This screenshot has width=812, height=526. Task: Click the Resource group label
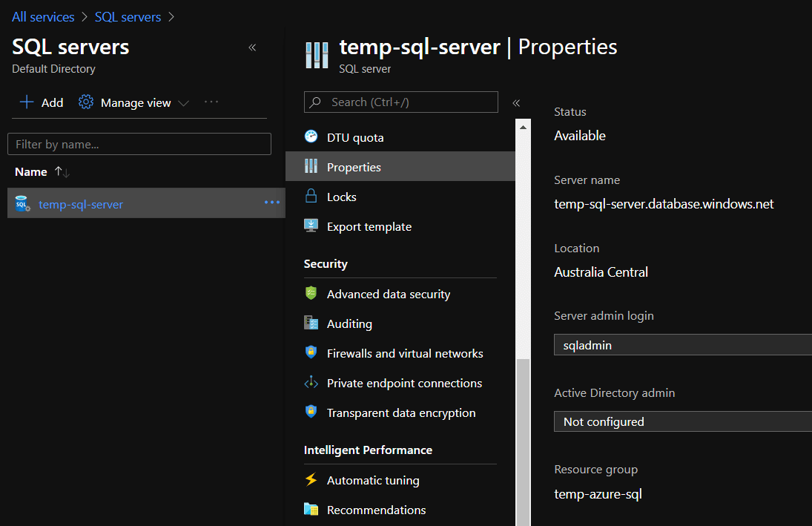tap(595, 470)
